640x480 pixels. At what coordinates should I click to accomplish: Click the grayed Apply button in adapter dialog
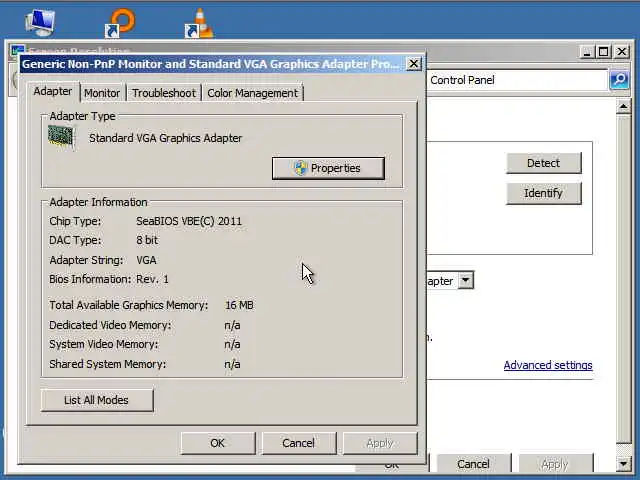pos(380,443)
